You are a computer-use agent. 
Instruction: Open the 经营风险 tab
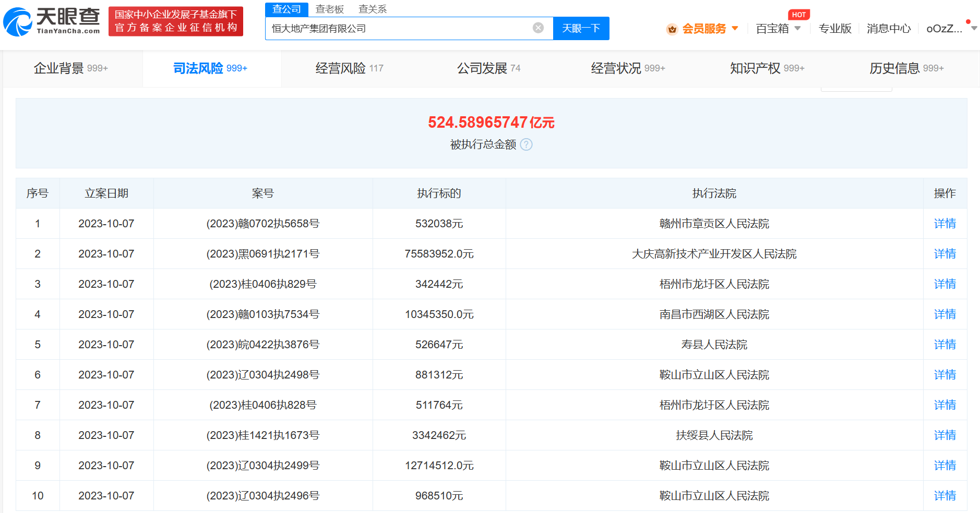coord(350,68)
